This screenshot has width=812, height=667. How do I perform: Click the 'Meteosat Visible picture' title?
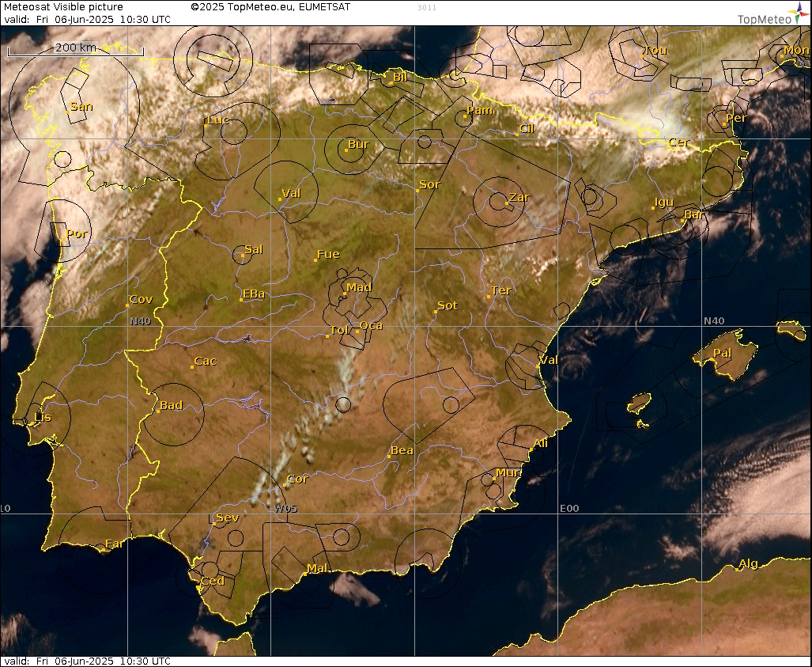(64, 7)
